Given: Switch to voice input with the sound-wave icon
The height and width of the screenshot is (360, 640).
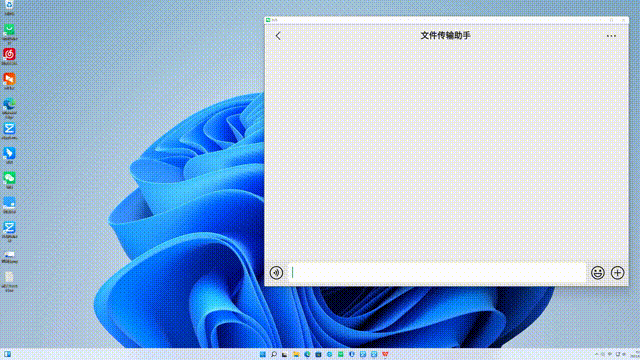Looking at the screenshot, I should [x=276, y=273].
